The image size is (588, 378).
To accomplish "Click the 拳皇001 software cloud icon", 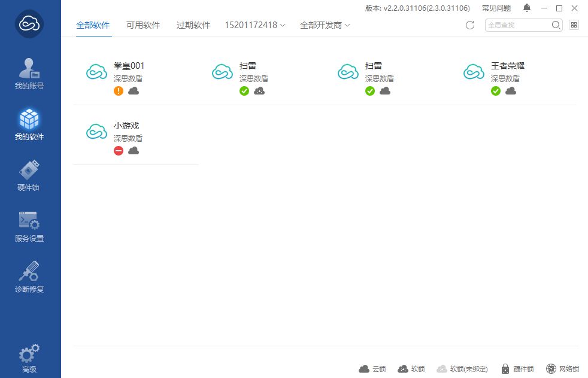I will (97, 72).
